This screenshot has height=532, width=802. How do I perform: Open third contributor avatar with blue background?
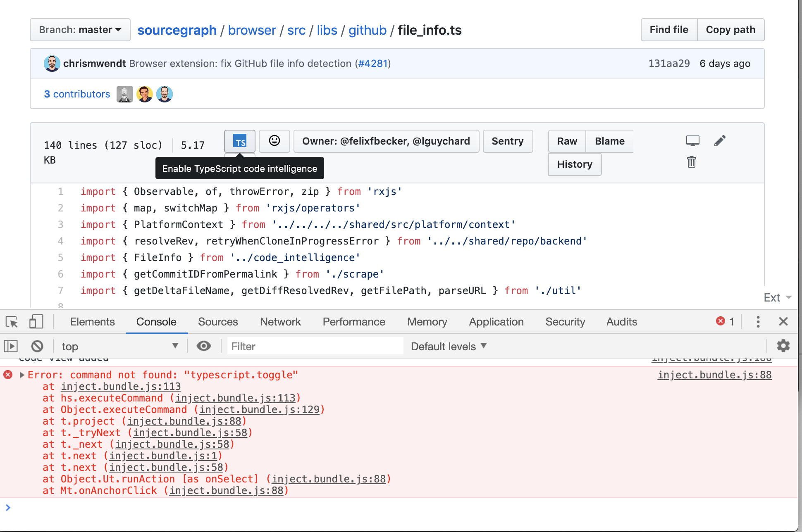point(165,94)
